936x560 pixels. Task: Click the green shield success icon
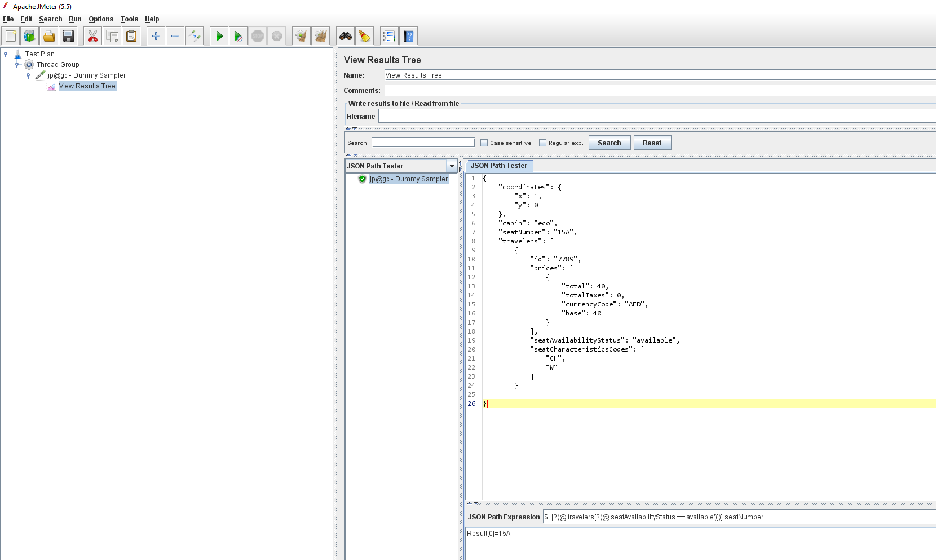click(363, 179)
